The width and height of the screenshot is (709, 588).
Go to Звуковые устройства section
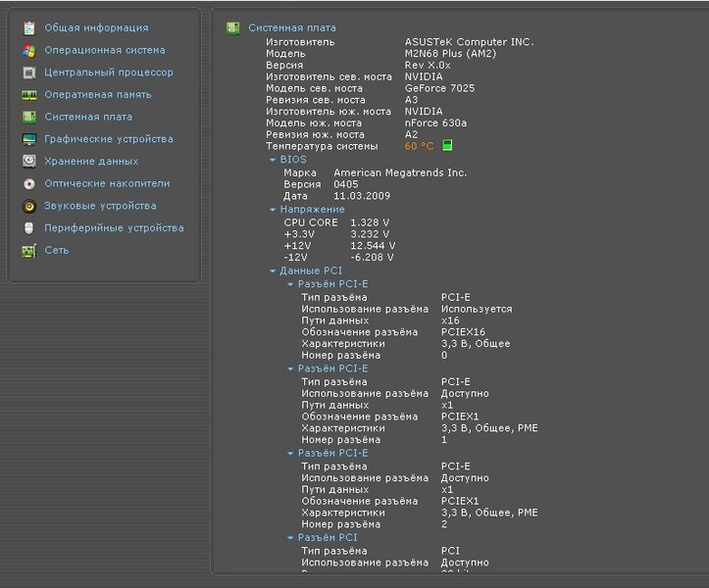click(100, 206)
